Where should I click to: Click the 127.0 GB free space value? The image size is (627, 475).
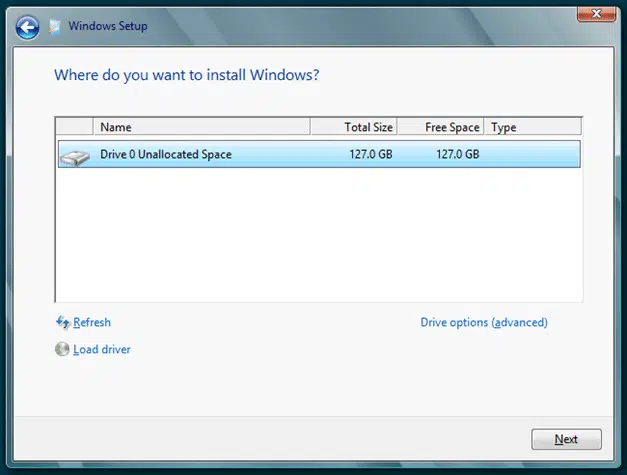(457, 154)
